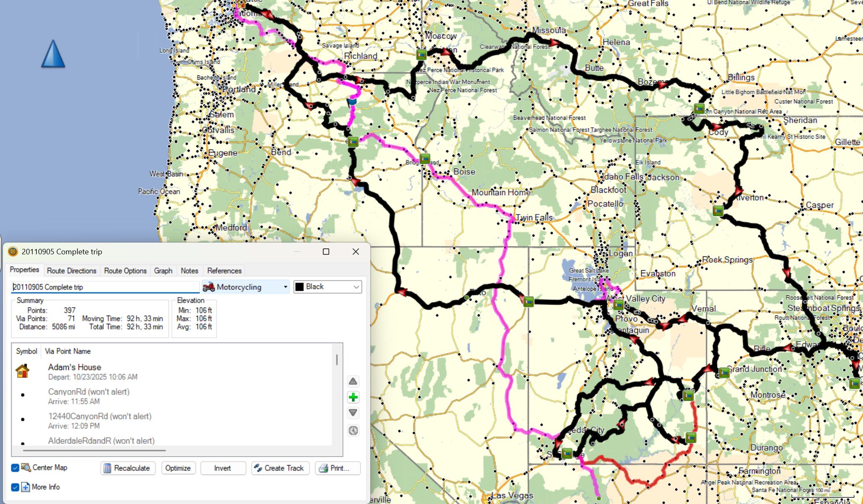The height and width of the screenshot is (504, 863).
Task: Click the Create Track button
Action: (280, 468)
